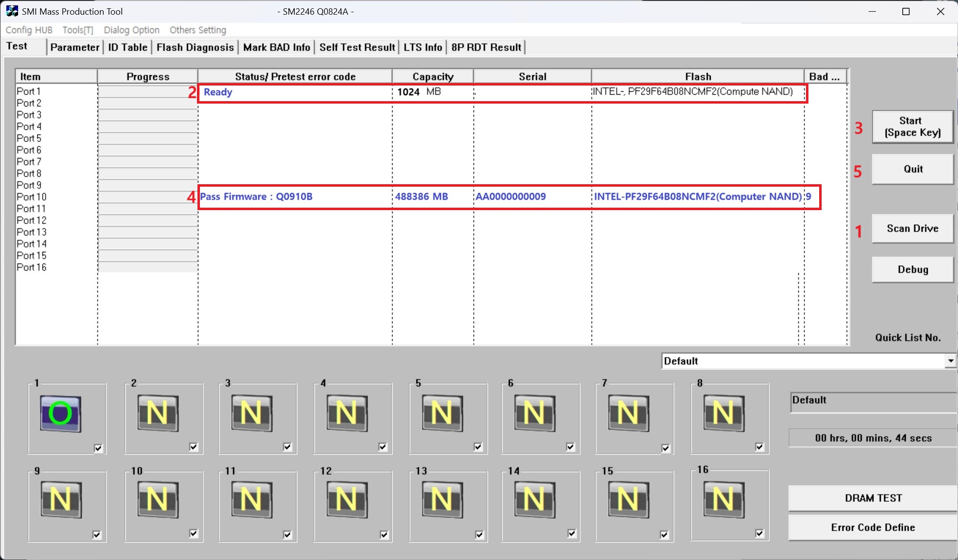Image resolution: width=958 pixels, height=560 pixels.
Task: Click the port 8 N status icon
Action: point(724,414)
